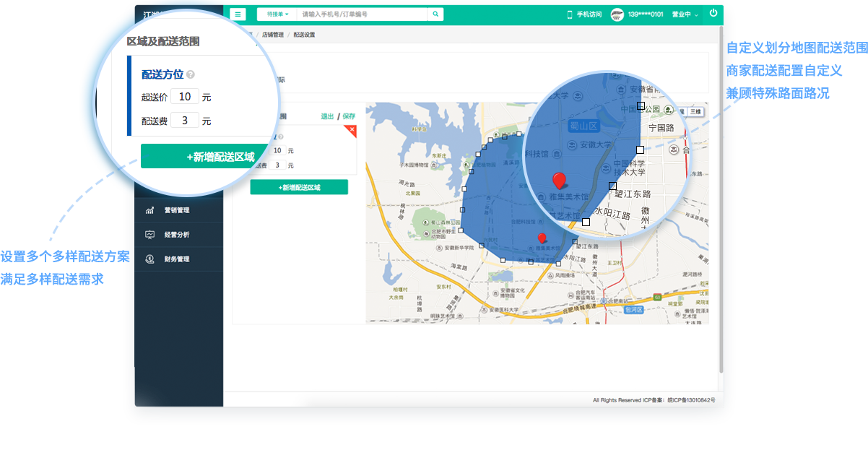Click the 手机访问 mobile phone icon
868x450 pixels.
pyautogui.click(x=569, y=14)
